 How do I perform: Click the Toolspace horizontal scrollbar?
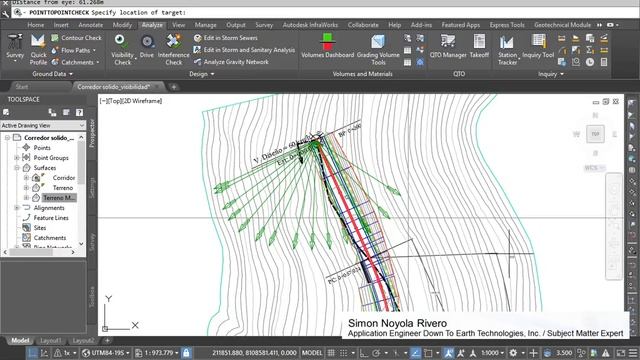click(x=39, y=252)
